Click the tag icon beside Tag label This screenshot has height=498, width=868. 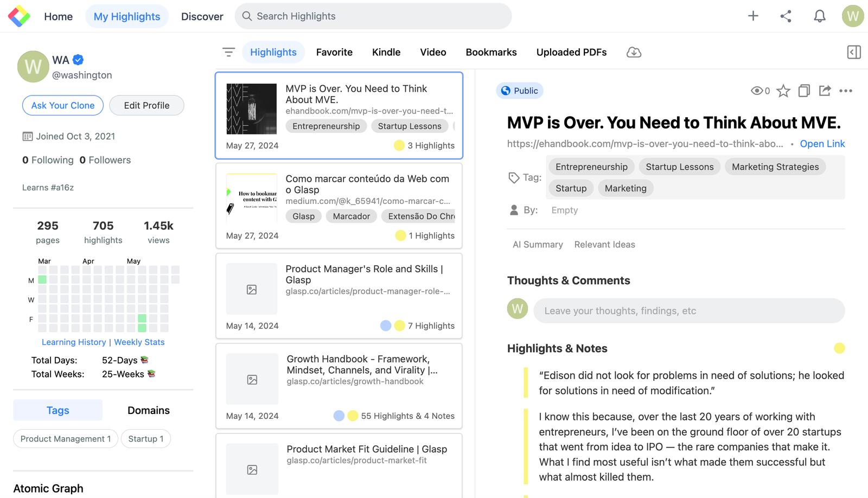coord(514,177)
